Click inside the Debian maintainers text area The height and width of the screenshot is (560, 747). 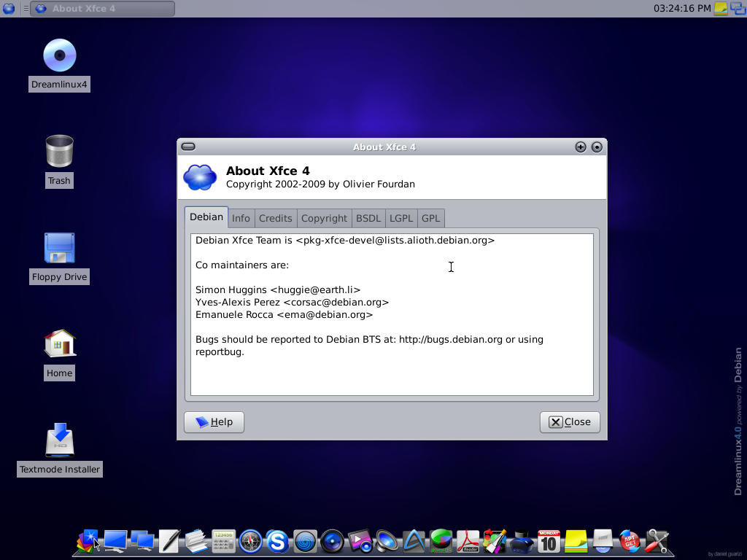click(392, 314)
